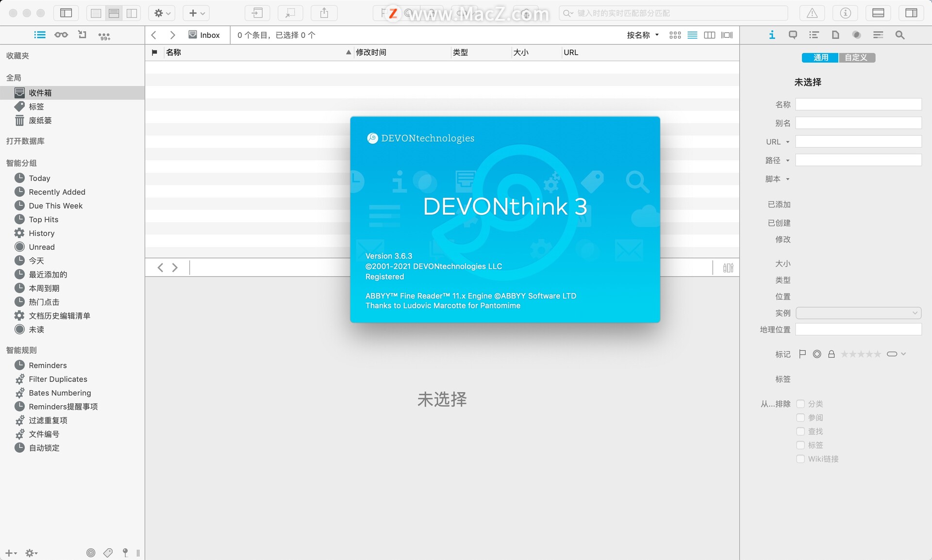Open the reading list glasses icon
The width and height of the screenshot is (932, 560).
(x=61, y=35)
